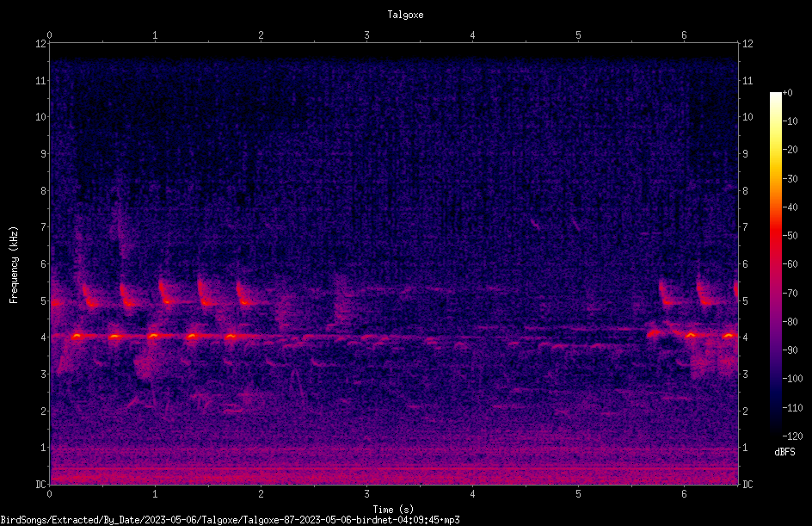Click the 1 second mark on bottom axis
812x526 pixels.
[x=155, y=494]
